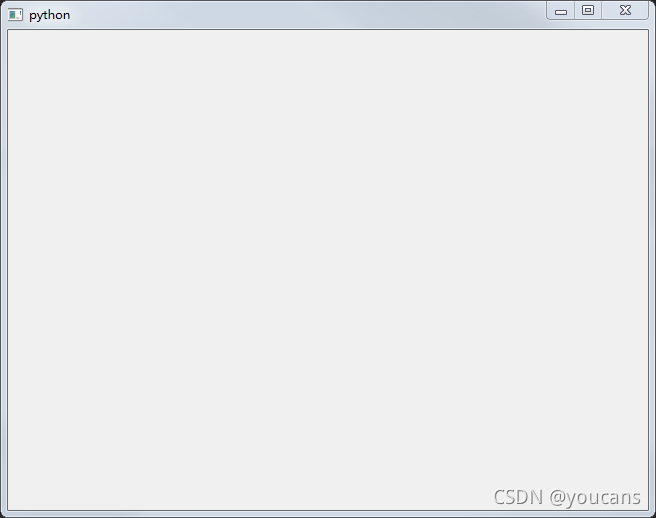This screenshot has width=656, height=518.
Task: Click the "python" title text
Action: (49, 15)
